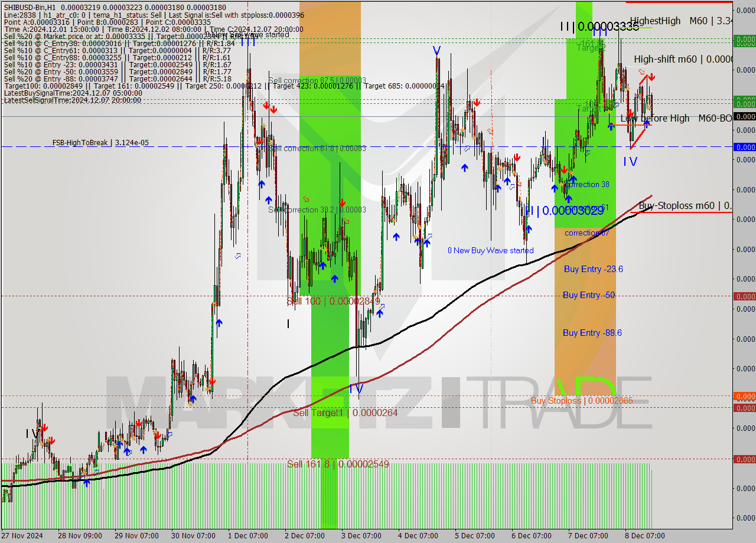Viewport: 756px width, 543px height.
Task: Click the orange price tag on price axis
Action: 744,396
